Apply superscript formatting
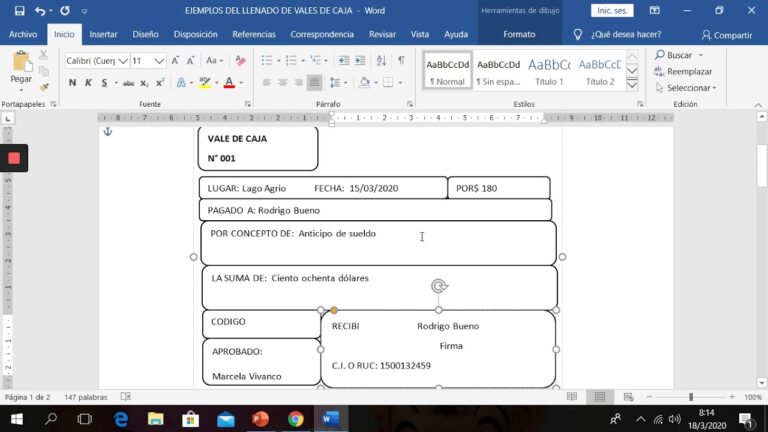 coord(160,83)
